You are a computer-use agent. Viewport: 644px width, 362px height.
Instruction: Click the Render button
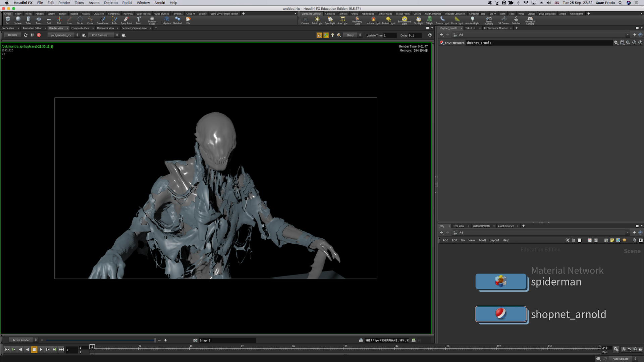pyautogui.click(x=13, y=35)
